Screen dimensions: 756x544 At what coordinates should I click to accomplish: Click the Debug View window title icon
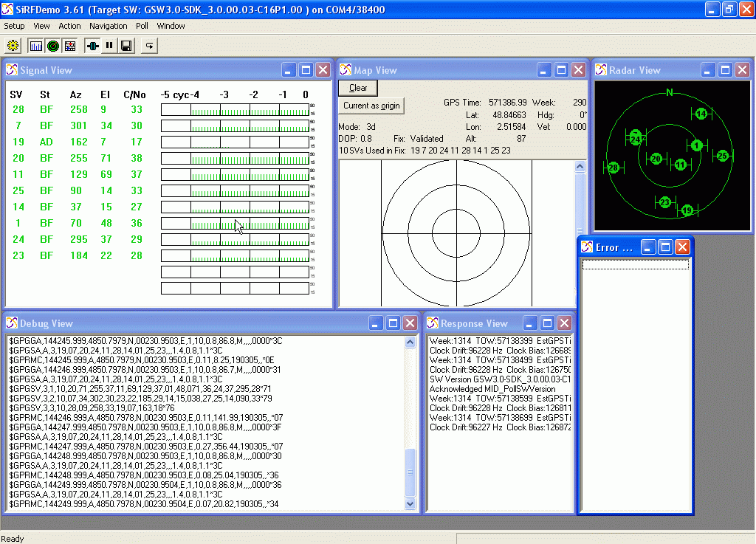pyautogui.click(x=12, y=323)
